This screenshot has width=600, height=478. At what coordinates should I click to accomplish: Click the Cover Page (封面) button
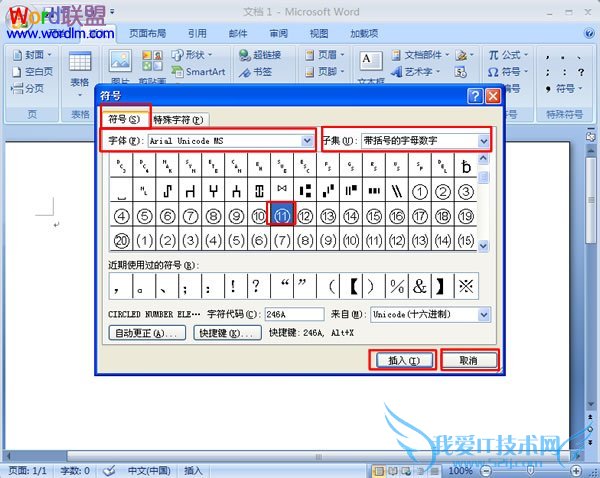[x=32, y=55]
